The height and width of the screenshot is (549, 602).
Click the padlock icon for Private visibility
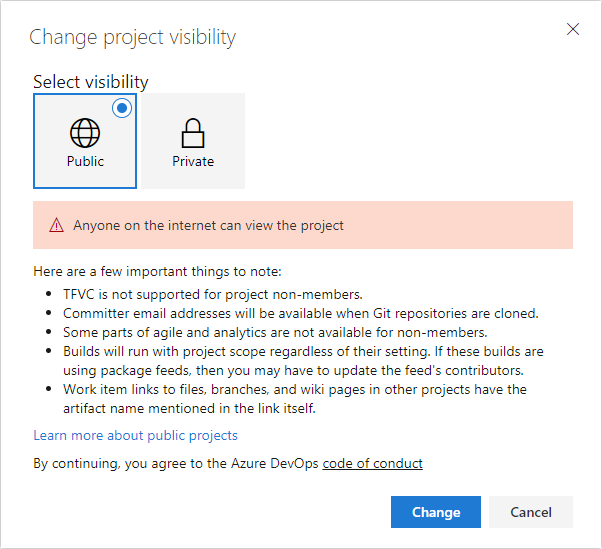[x=192, y=133]
